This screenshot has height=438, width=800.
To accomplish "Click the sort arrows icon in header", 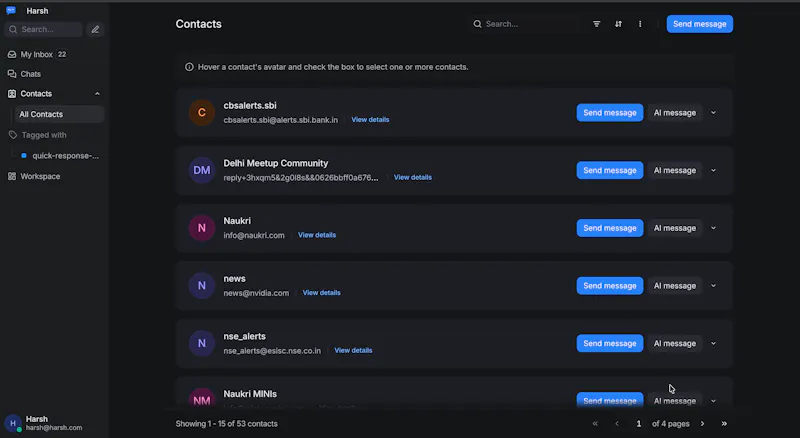I will (x=618, y=24).
